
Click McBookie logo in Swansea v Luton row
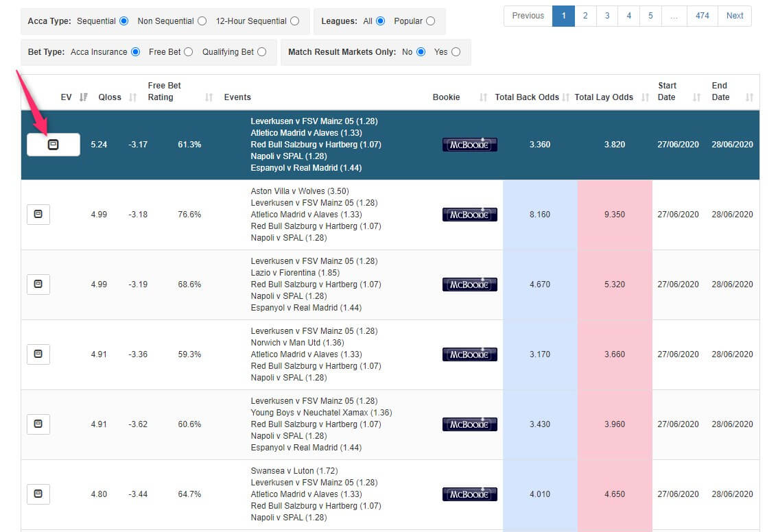[x=469, y=494]
